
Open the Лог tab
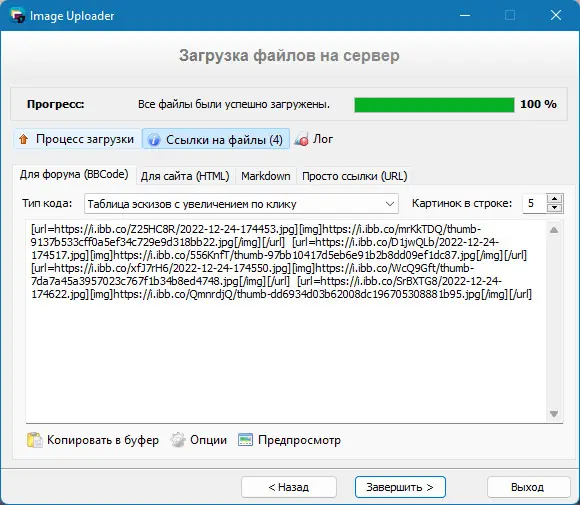click(x=314, y=139)
